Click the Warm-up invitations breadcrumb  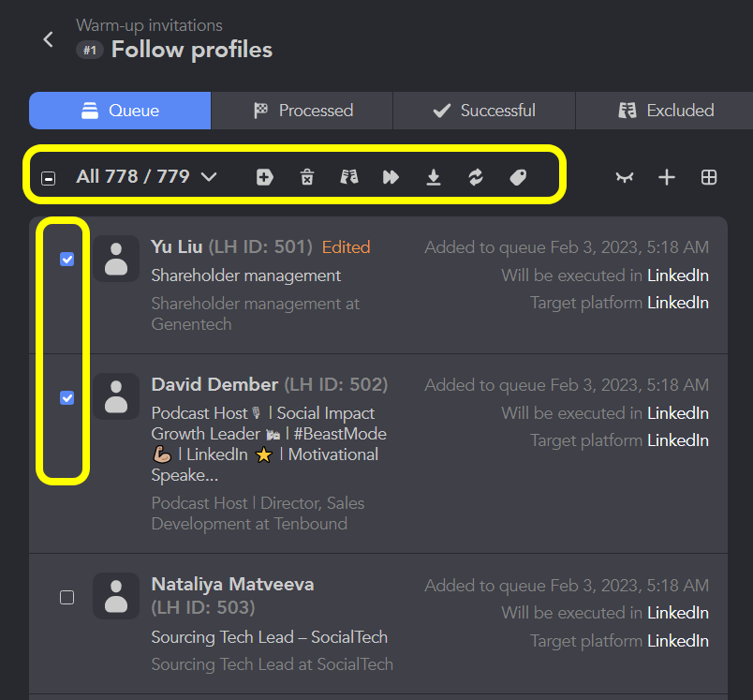pyautogui.click(x=149, y=25)
